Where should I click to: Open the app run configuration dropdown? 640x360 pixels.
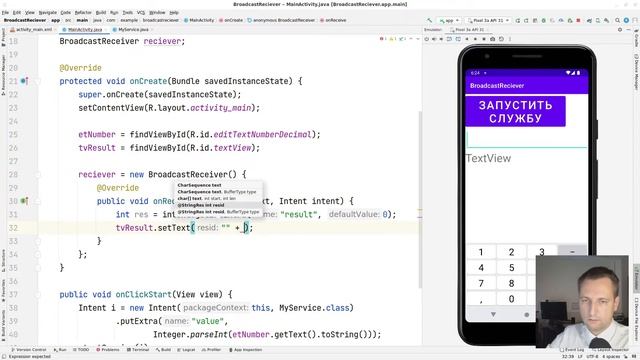click(449, 20)
